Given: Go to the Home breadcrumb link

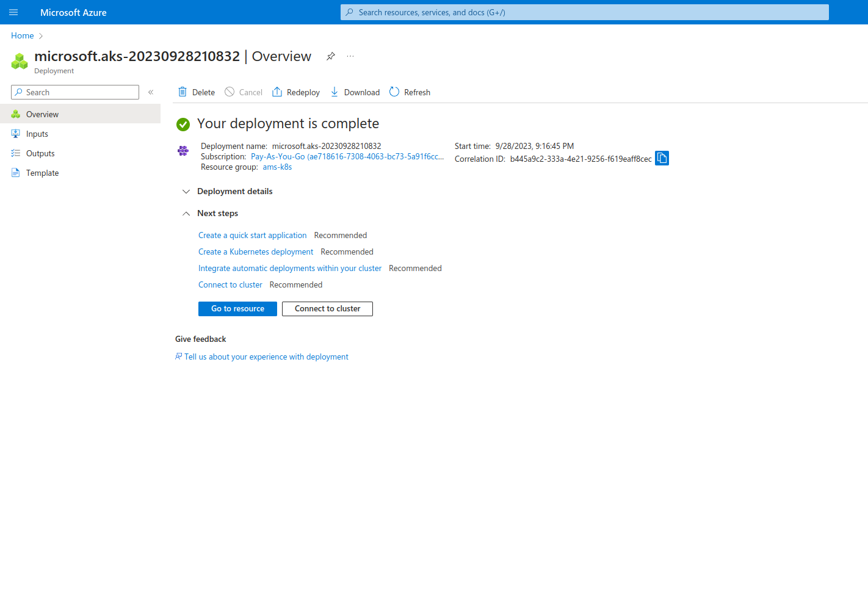Looking at the screenshot, I should click(x=23, y=35).
